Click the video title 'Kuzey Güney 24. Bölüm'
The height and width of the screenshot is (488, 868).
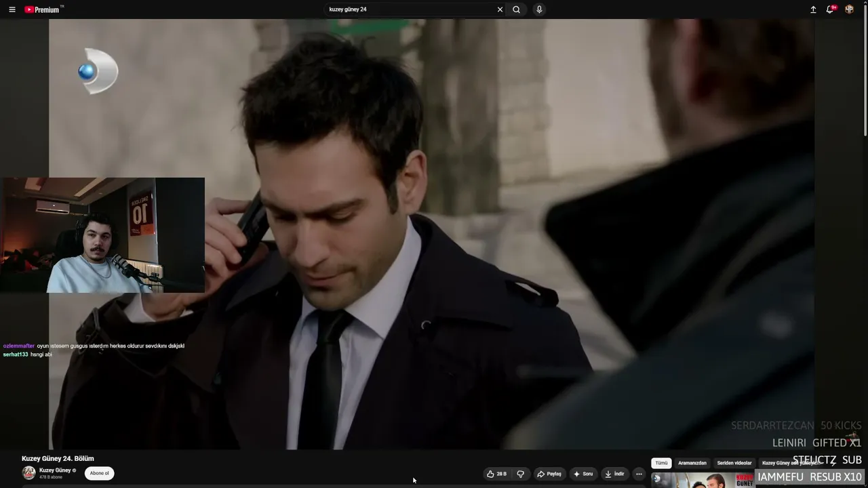coord(58,459)
